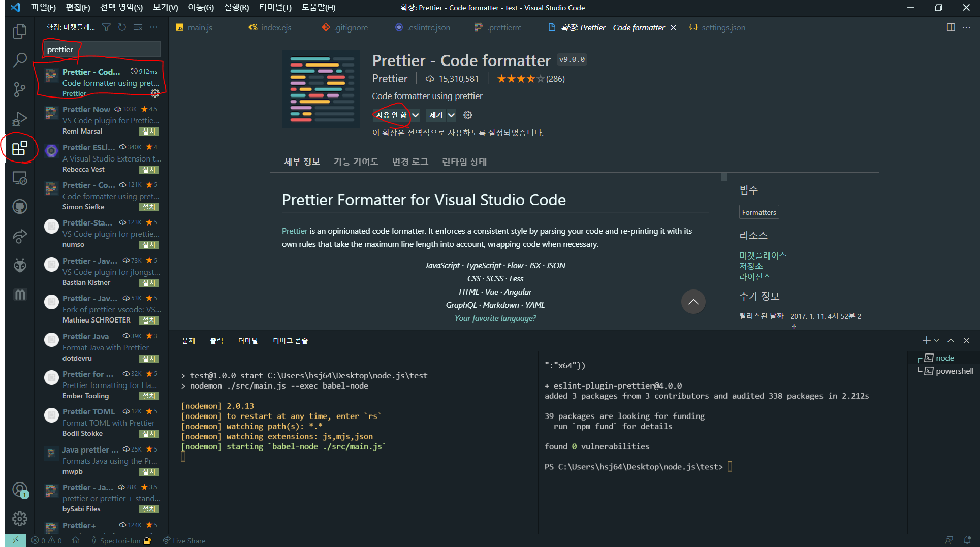Open the 파일(F) menu
Viewport: 980px width, 547px height.
(x=44, y=8)
